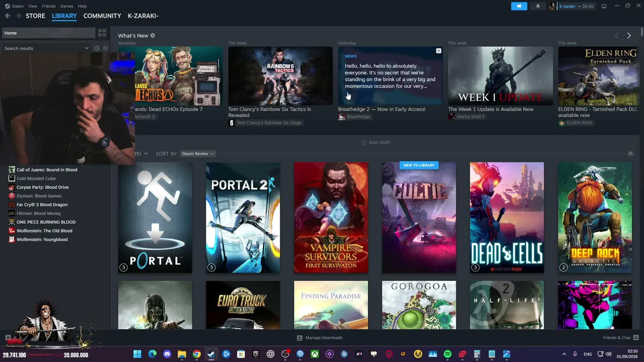Image resolution: width=644 pixels, height=362 pixels.
Task: Open Microsoft Store from taskbar
Action: [x=241, y=354]
